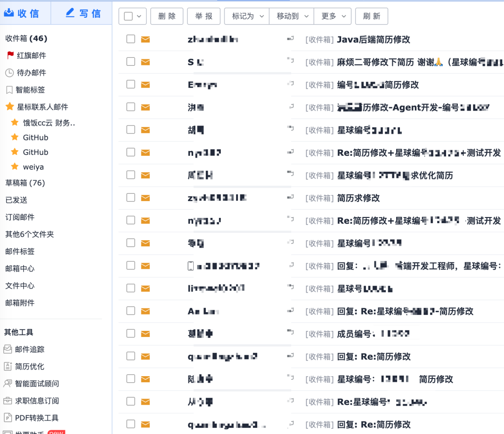Click the 刷新 refresh button
This screenshot has height=434, width=504.
point(371,16)
